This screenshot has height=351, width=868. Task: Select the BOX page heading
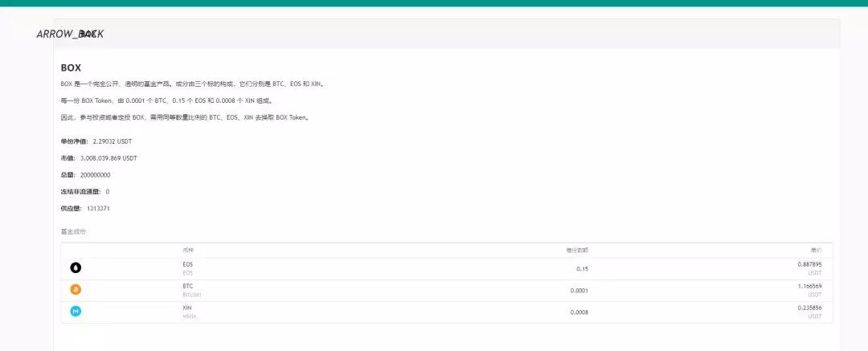71,67
